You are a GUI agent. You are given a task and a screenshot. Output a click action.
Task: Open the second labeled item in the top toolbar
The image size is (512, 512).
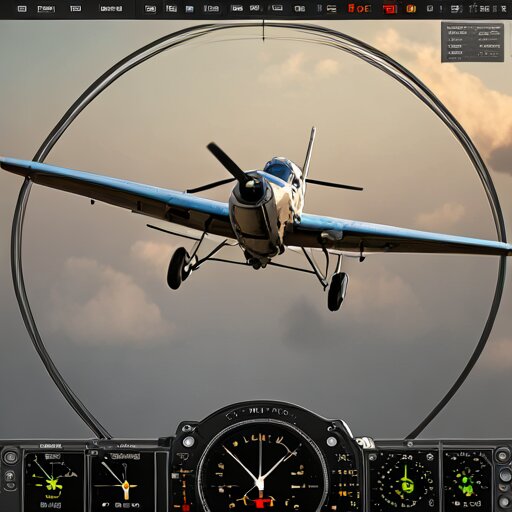[x=46, y=9]
